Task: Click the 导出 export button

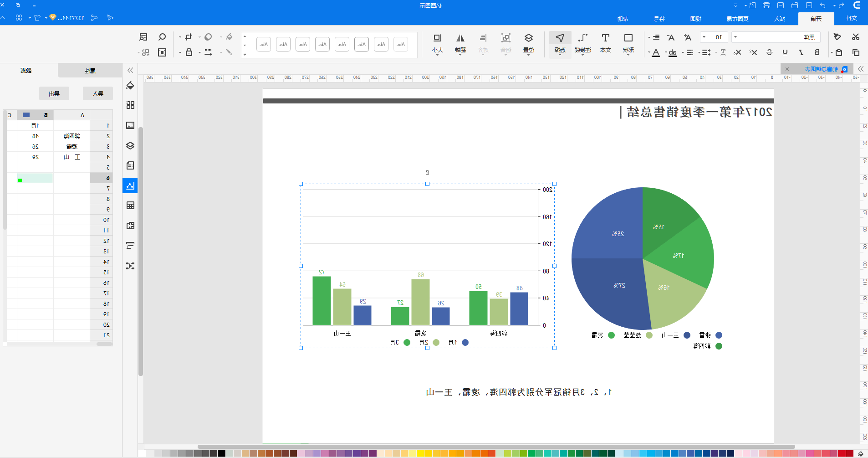Action: (x=54, y=93)
